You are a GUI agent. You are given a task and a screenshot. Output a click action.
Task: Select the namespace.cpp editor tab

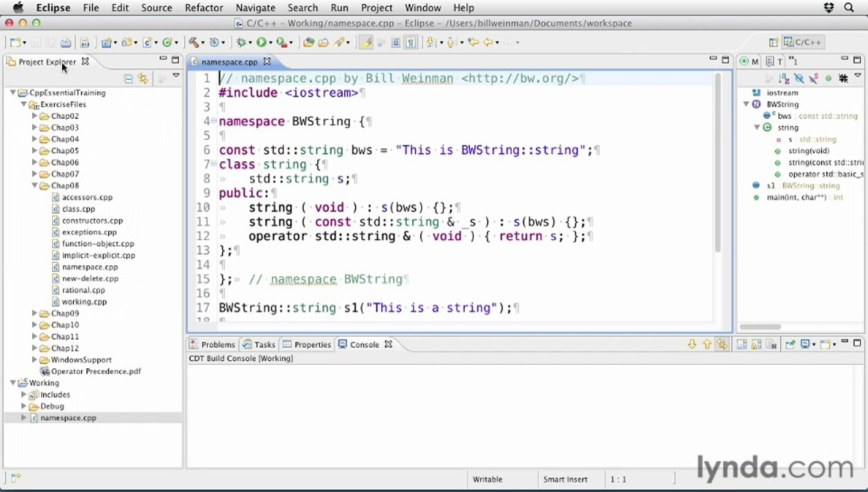click(229, 62)
